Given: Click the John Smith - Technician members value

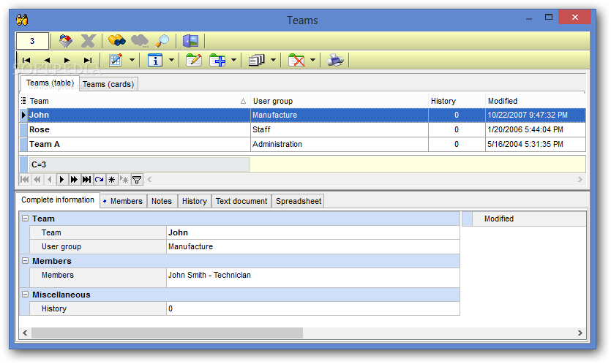Looking at the screenshot, I should pyautogui.click(x=313, y=278).
